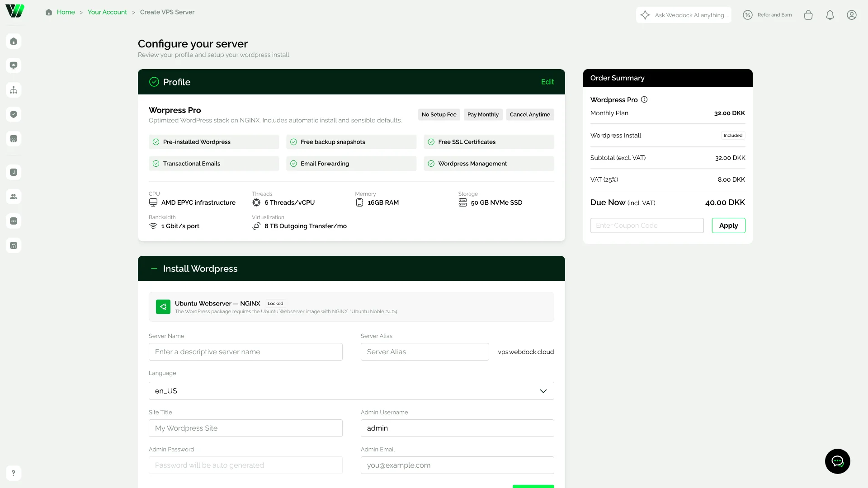Image resolution: width=868 pixels, height=488 pixels.
Task: Click the 6 Threads/vCPU chip icon
Action: pyautogui.click(x=256, y=202)
